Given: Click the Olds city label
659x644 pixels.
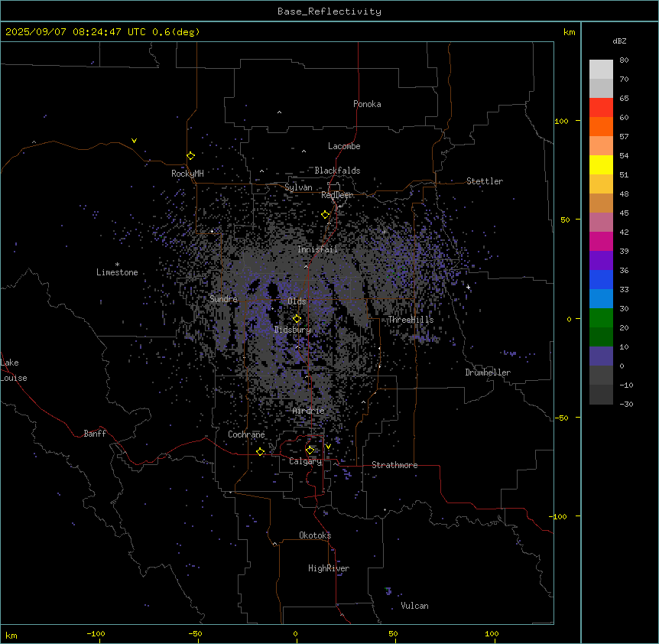Looking at the screenshot, I should [297, 301].
